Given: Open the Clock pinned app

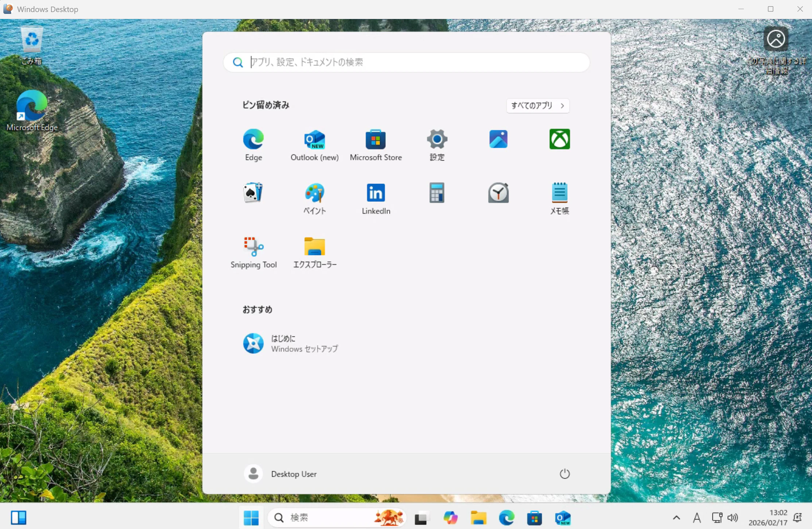Looking at the screenshot, I should pos(498,193).
